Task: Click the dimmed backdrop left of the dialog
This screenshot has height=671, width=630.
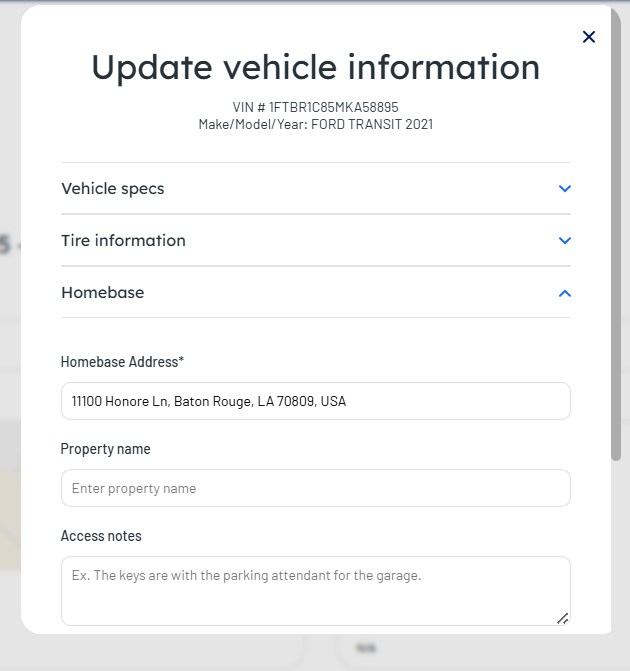Action: tap(10, 400)
